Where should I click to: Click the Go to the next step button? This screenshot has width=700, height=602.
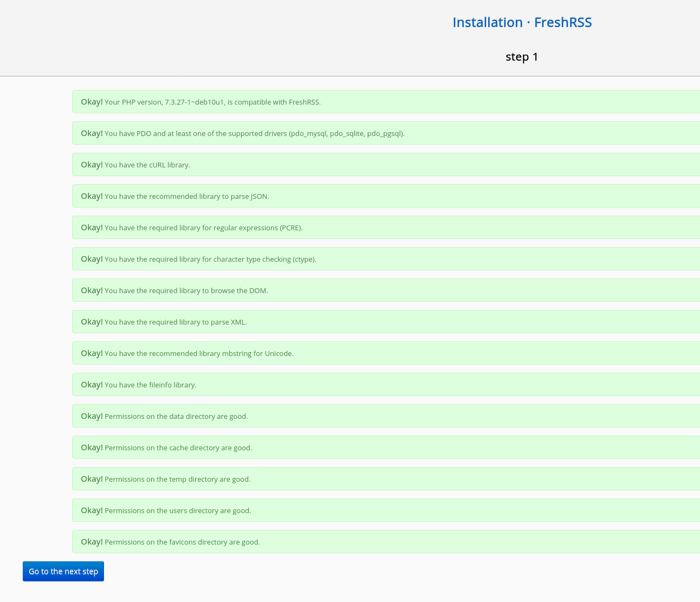[x=63, y=571]
